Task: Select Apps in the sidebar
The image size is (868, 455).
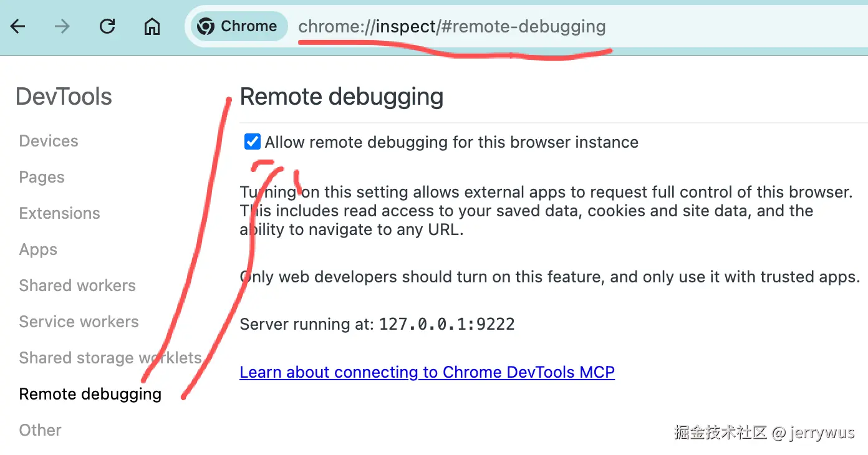Action: (38, 249)
